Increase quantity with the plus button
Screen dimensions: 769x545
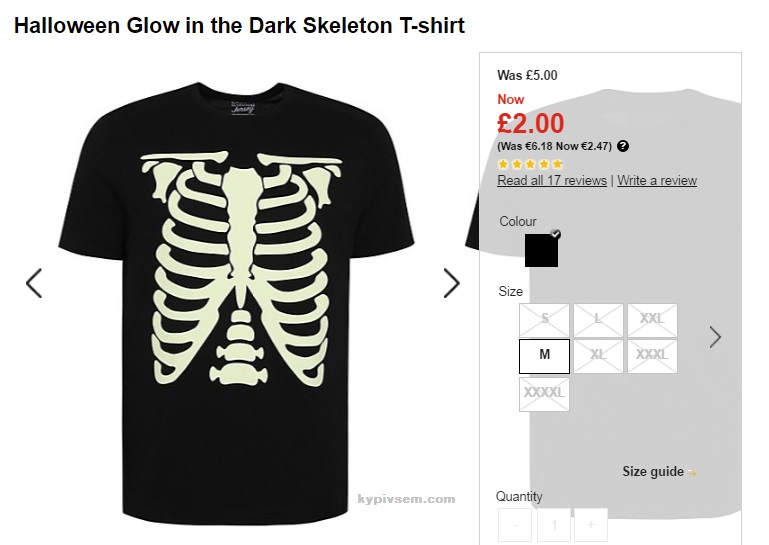click(x=591, y=524)
